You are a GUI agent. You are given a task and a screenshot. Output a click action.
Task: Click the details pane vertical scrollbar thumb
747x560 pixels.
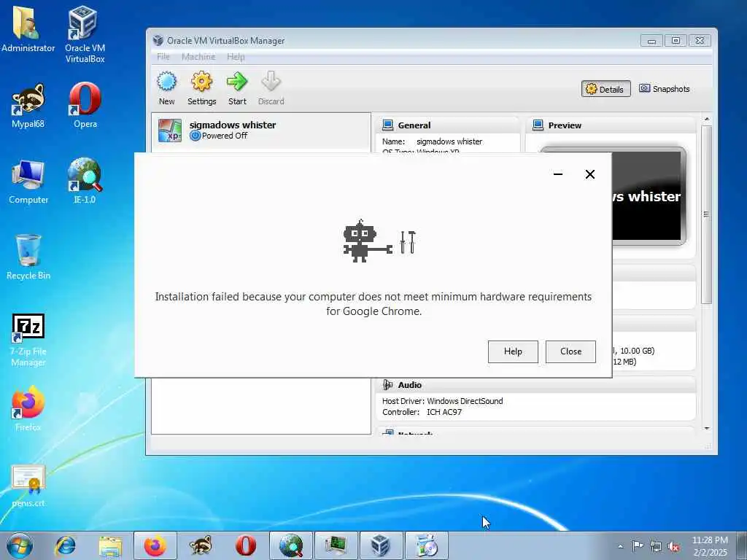point(706,214)
